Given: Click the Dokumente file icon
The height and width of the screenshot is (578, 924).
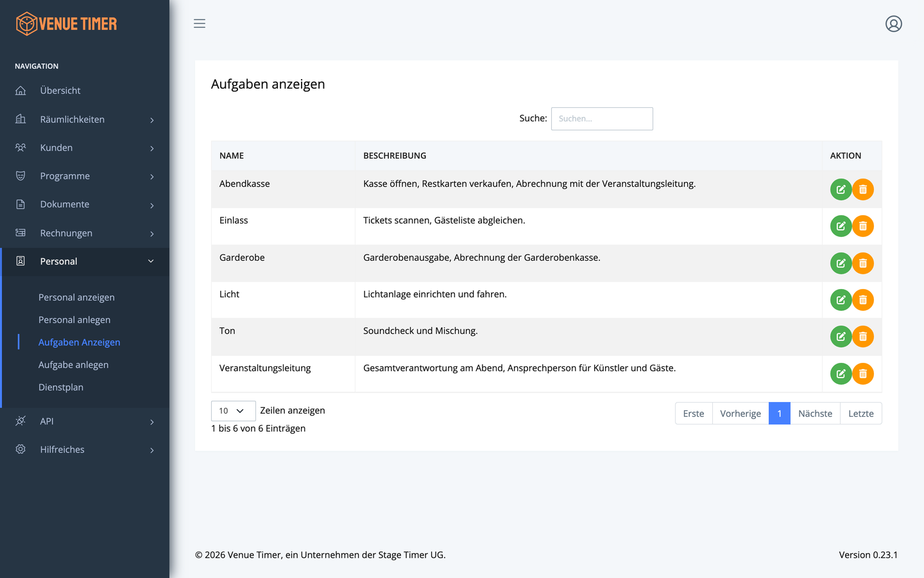Looking at the screenshot, I should pos(21,204).
